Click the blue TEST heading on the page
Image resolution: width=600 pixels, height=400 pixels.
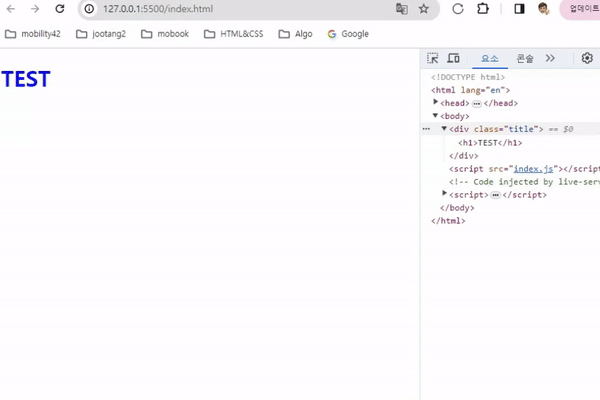[26, 79]
